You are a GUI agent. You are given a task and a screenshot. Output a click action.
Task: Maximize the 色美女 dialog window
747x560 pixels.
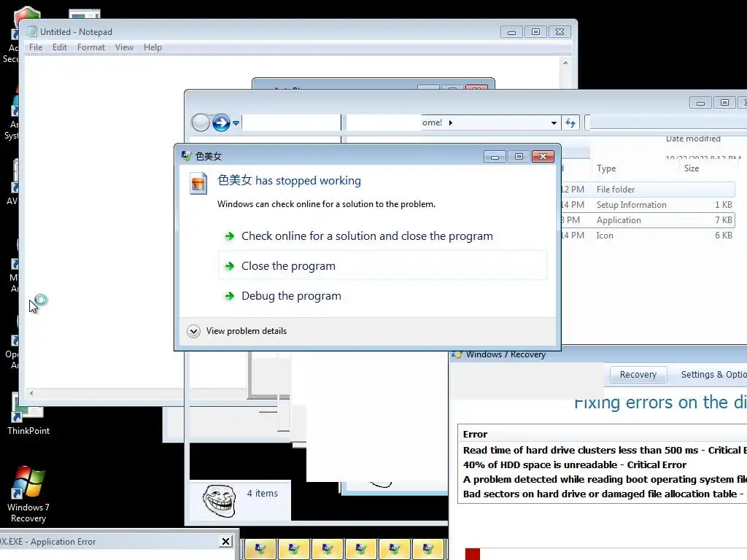point(519,156)
